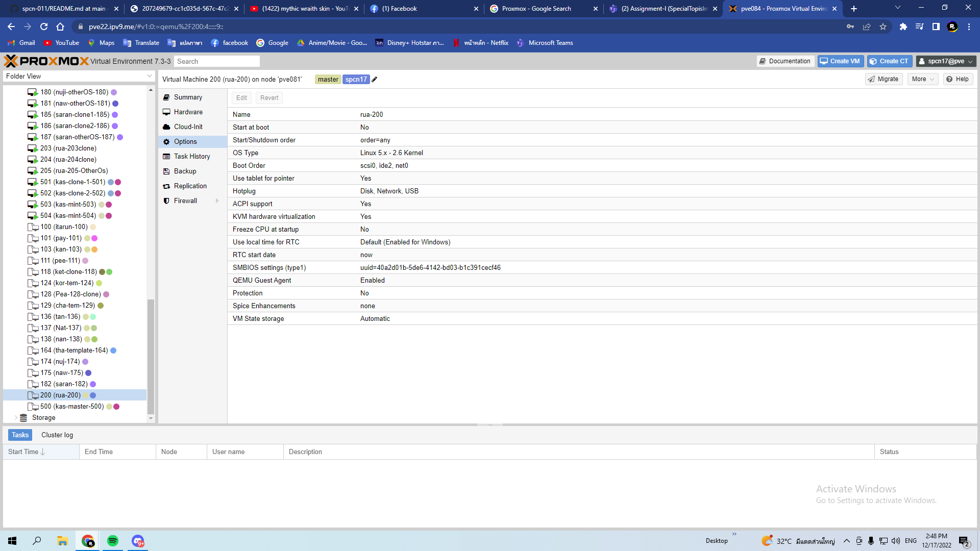Viewport: 980px width, 551px height.
Task: Click the Proxmox search field
Action: [216, 61]
